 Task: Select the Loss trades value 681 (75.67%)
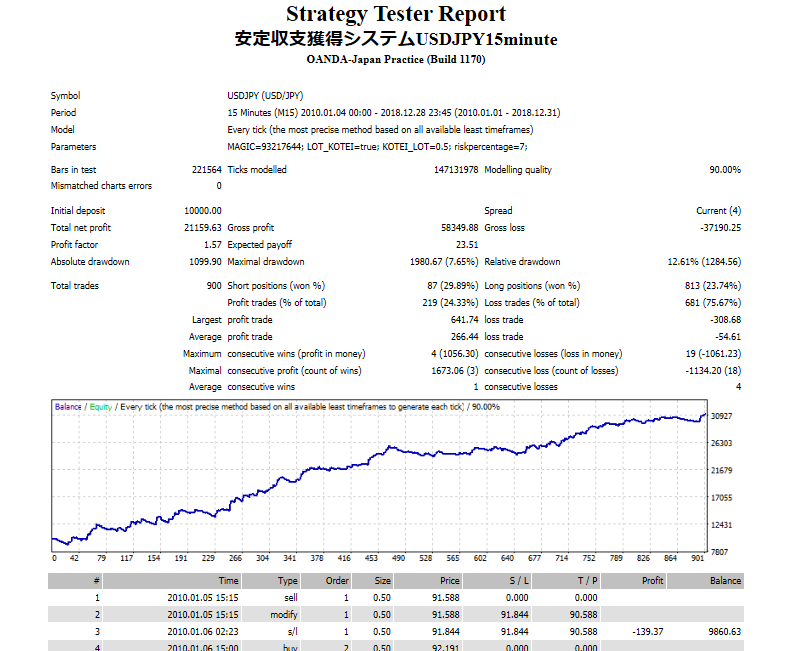coord(713,302)
